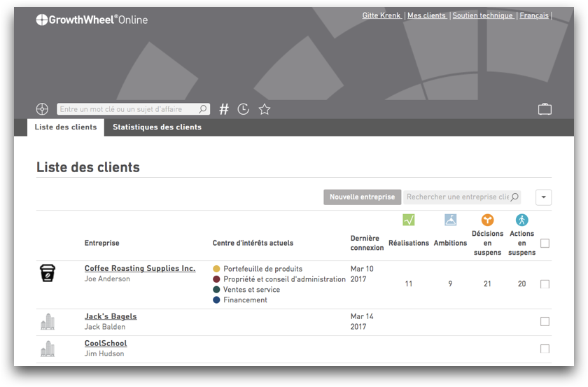Check the Coffee Roasting Supplies row checkbox
This screenshot has width=588, height=387.
[545, 284]
